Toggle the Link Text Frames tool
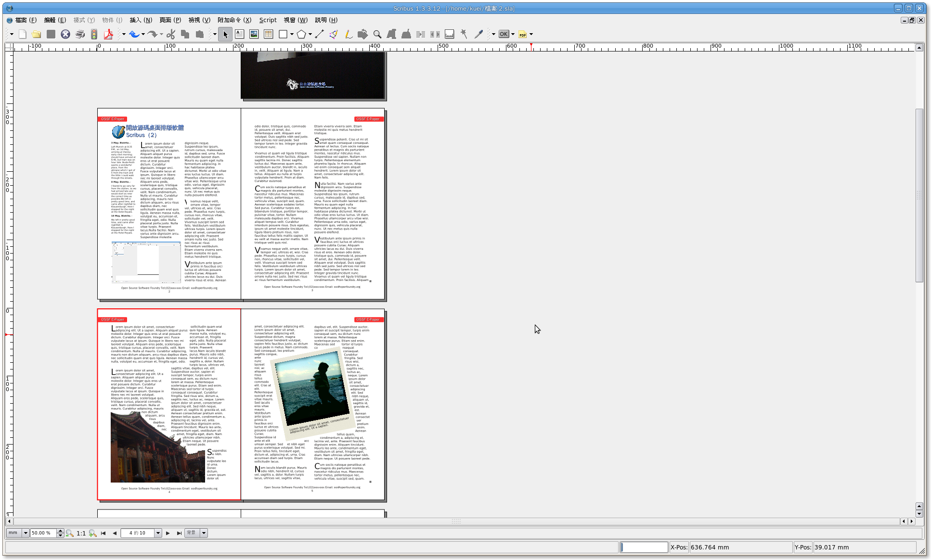Screen dimensions: 931x560 420,34
